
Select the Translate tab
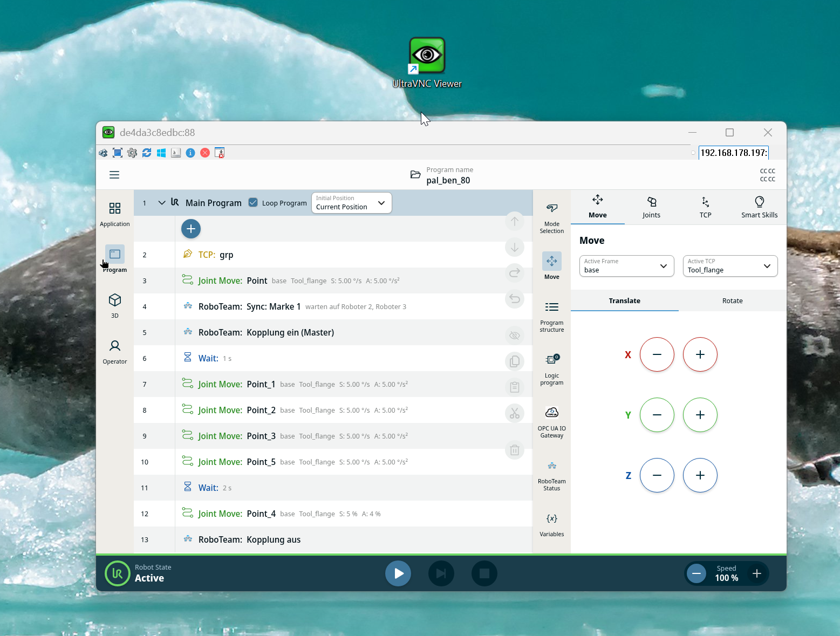[x=625, y=301]
